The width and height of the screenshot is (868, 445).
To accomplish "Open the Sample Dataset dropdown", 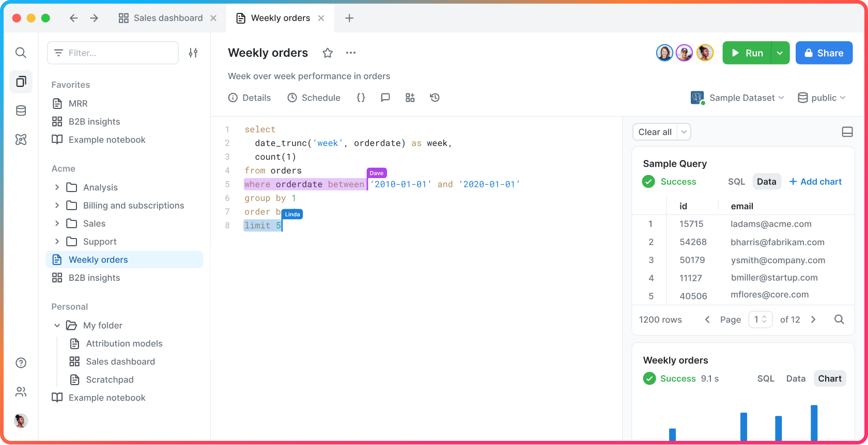I will (x=738, y=98).
